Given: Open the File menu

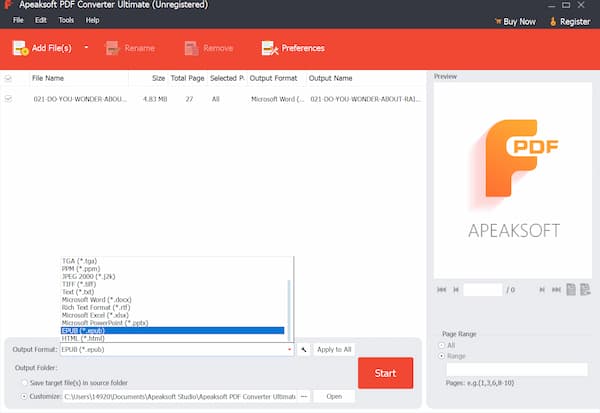Looking at the screenshot, I should click(x=18, y=20).
